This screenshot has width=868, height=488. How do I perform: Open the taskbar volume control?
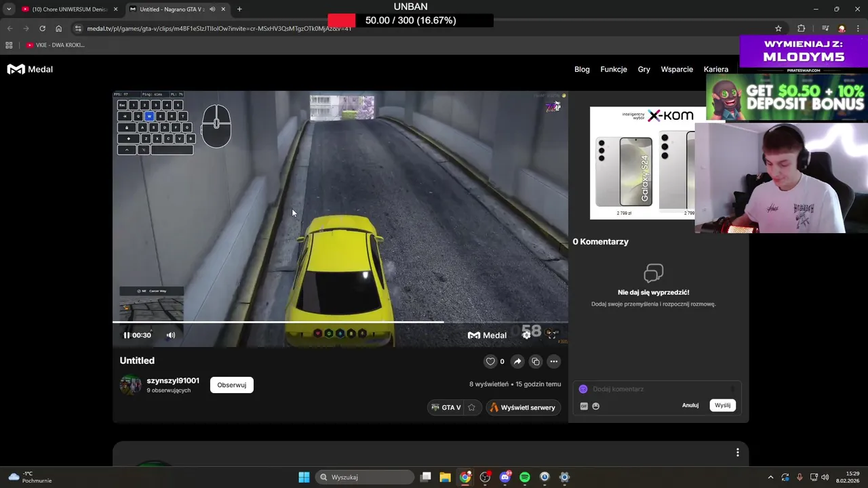(825, 477)
